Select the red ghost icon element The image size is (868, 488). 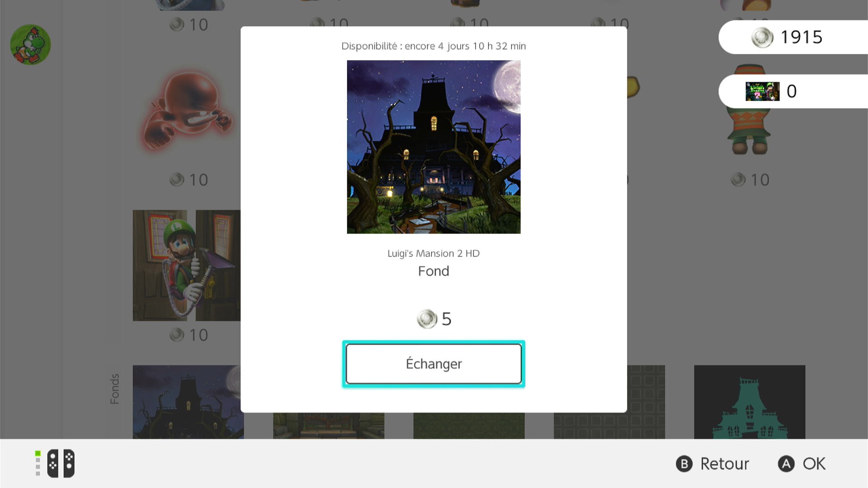pos(188,110)
